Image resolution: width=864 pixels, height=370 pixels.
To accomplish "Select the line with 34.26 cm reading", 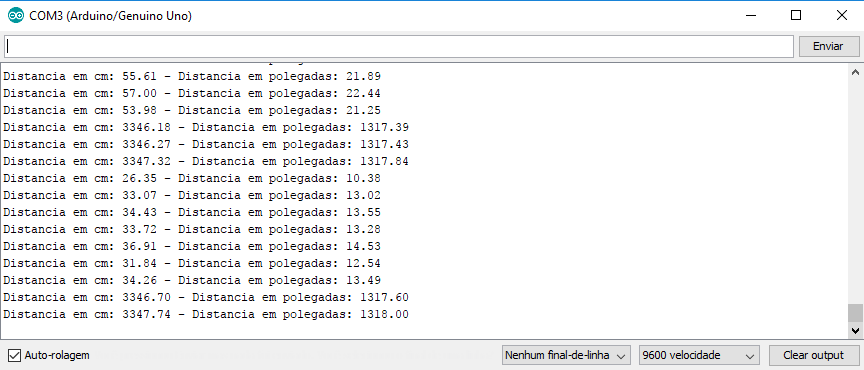I will (192, 280).
